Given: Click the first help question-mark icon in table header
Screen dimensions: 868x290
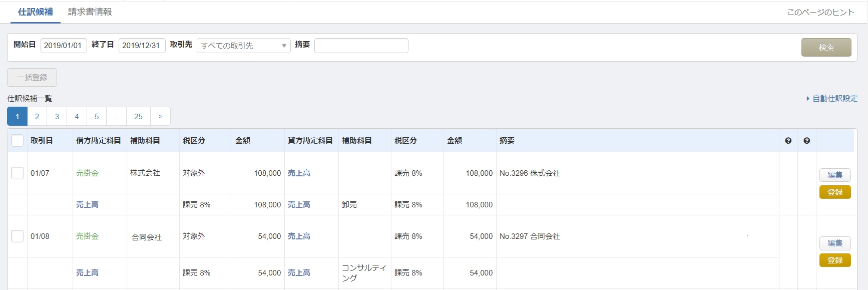Looking at the screenshot, I should [788, 141].
